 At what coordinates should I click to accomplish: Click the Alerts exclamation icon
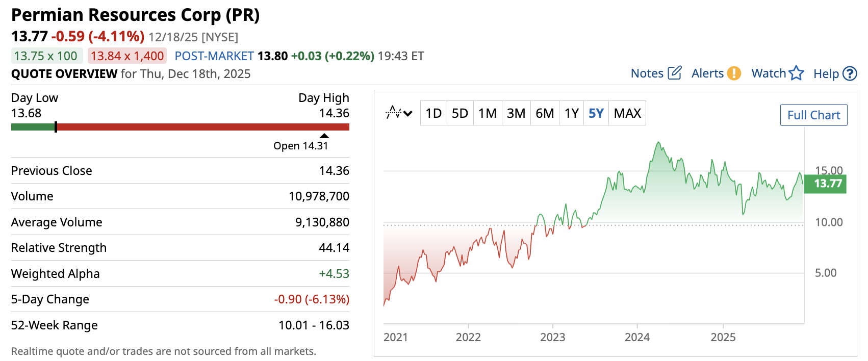(x=734, y=73)
